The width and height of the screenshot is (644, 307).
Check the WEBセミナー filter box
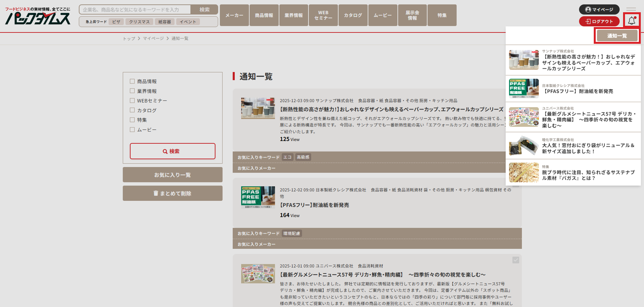tap(132, 101)
